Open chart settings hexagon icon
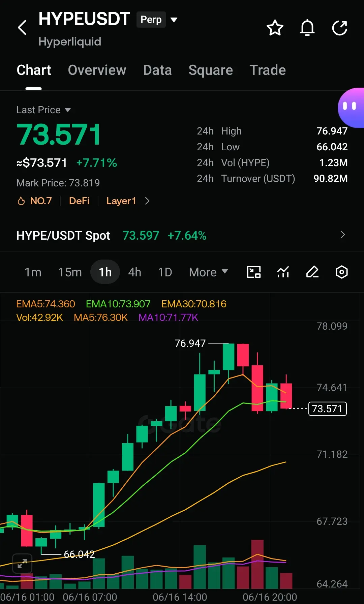 342,272
